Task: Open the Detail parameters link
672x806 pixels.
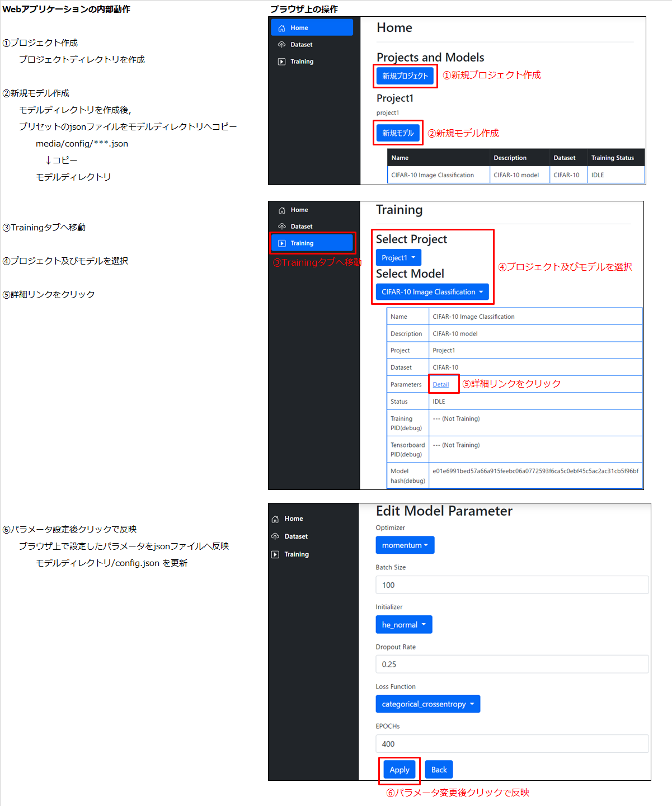Action: [441, 385]
